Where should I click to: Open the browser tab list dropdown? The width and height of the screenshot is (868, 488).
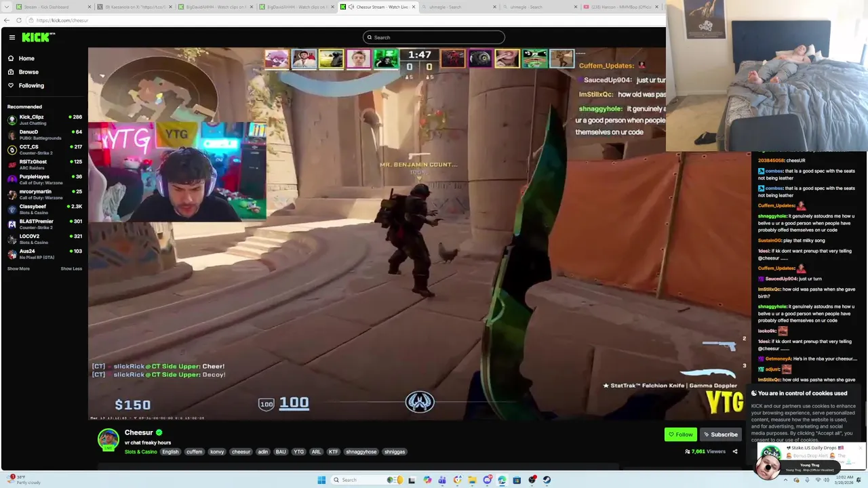(x=6, y=7)
